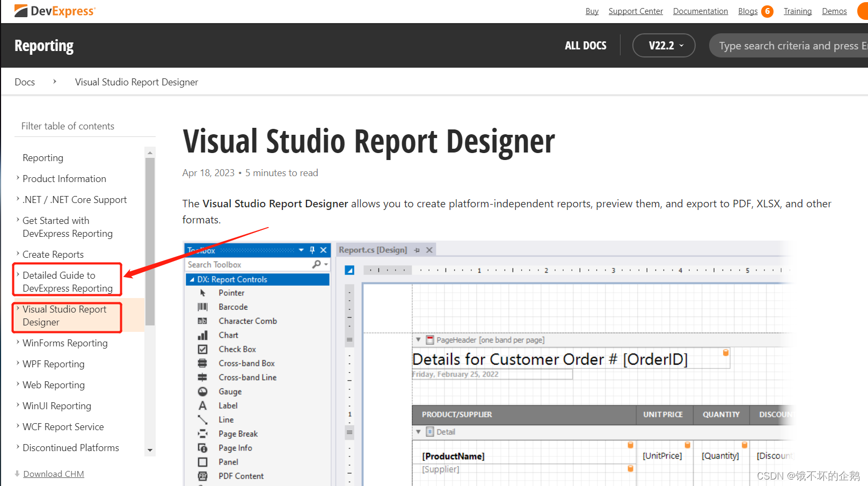Open the Reporting tree item
The image size is (868, 486).
[43, 157]
